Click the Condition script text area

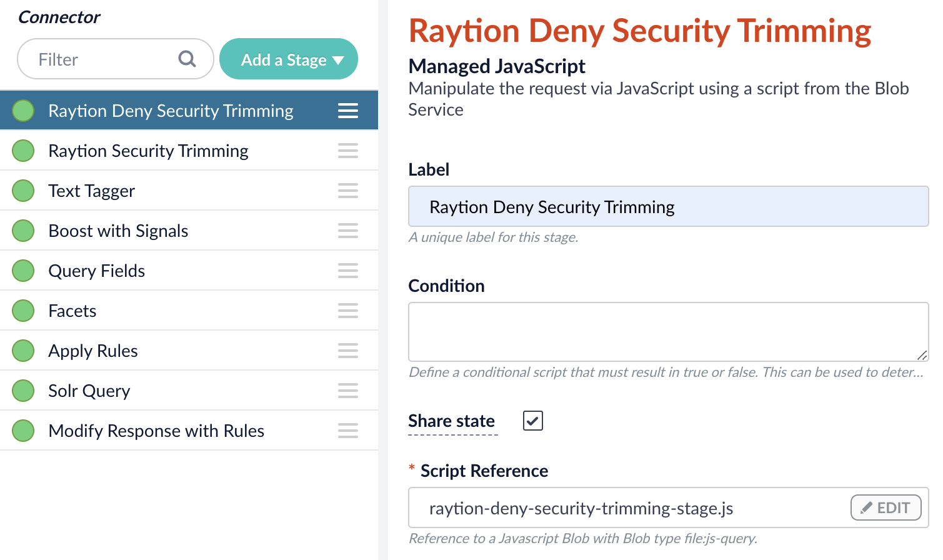[x=668, y=331]
